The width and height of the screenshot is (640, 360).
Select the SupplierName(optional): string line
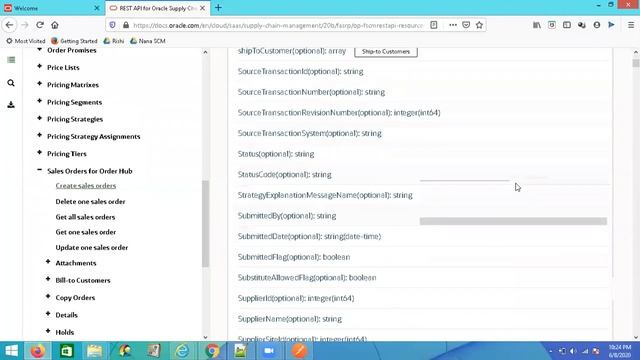290,319
